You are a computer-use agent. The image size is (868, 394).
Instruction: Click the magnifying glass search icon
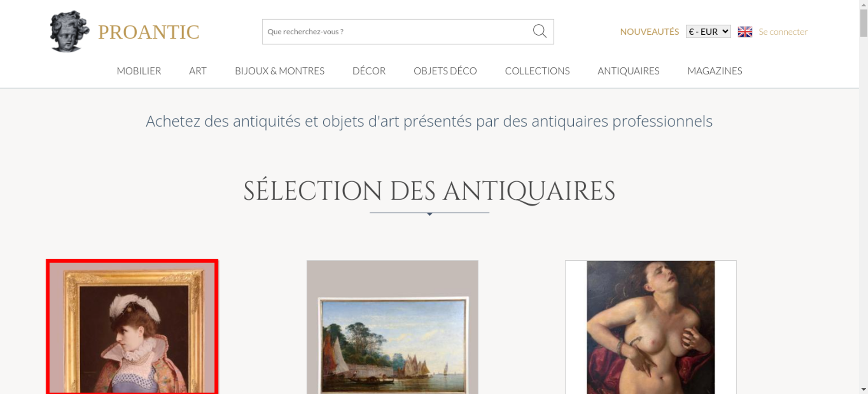[539, 31]
